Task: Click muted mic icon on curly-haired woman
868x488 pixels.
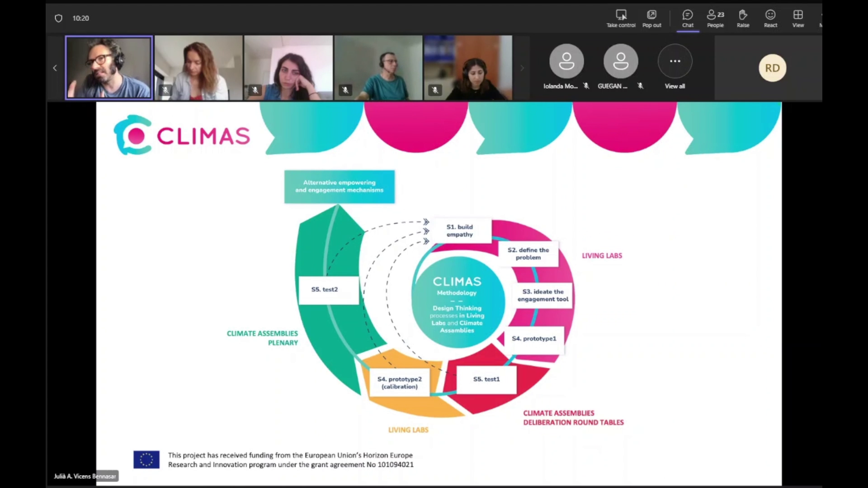Action: pyautogui.click(x=165, y=90)
